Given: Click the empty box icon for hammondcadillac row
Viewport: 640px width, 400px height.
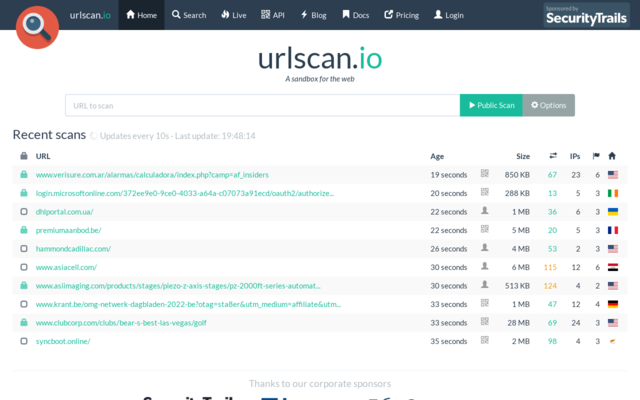Looking at the screenshot, I should pyautogui.click(x=24, y=249).
